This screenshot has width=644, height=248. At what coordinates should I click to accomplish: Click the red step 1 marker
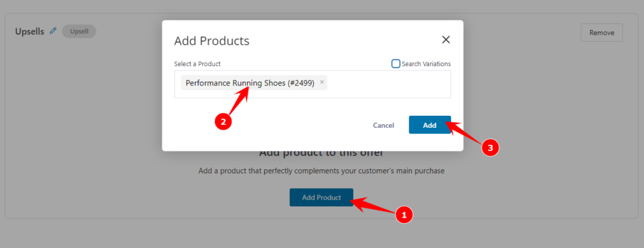(x=403, y=214)
